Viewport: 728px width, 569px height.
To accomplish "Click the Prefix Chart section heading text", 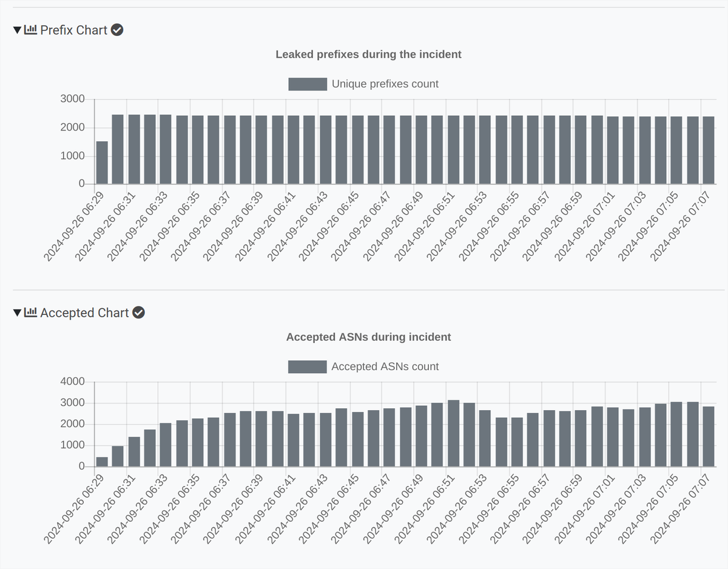I will coord(74,30).
